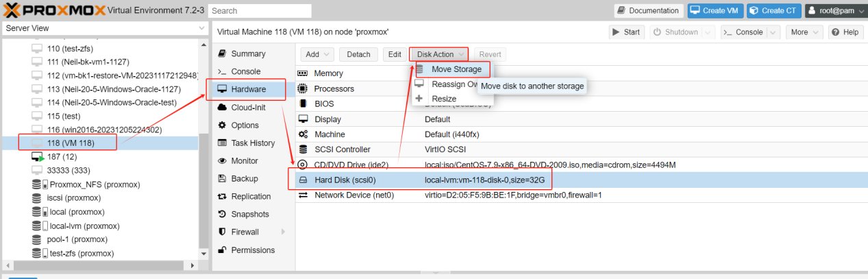Click the Shutdown button
This screenshot has height=279, width=868.
(675, 32)
